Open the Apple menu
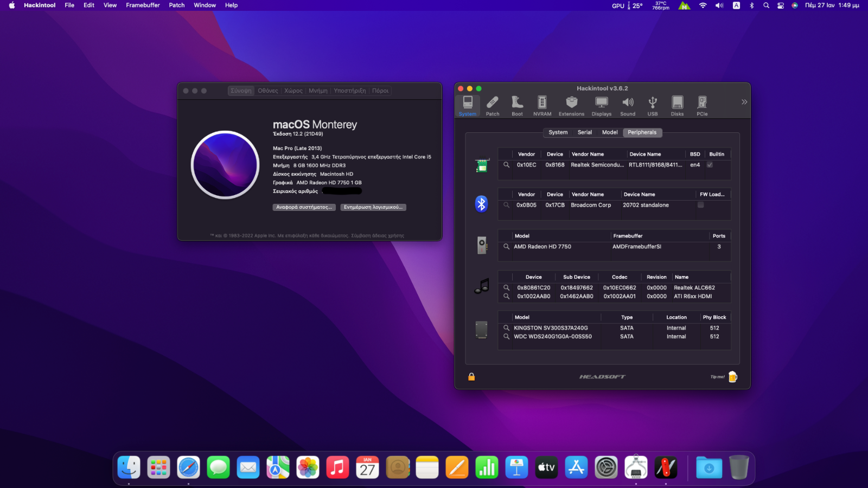868x488 pixels. (12, 5)
